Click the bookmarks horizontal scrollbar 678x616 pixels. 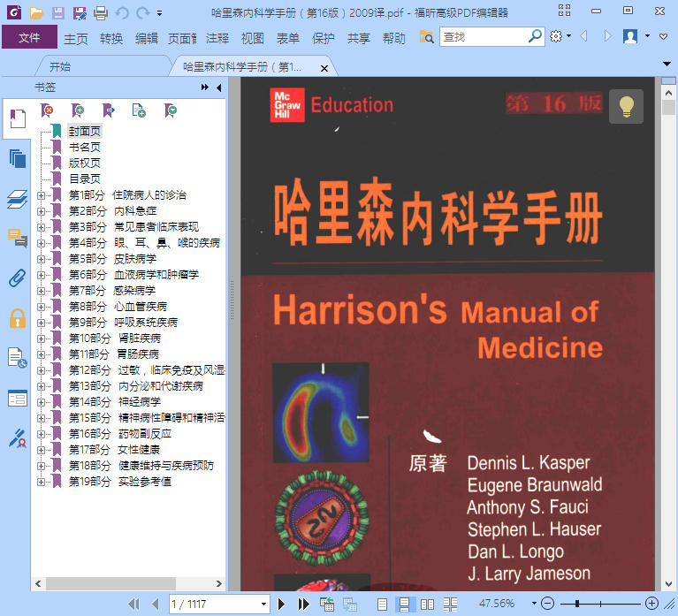(x=111, y=583)
